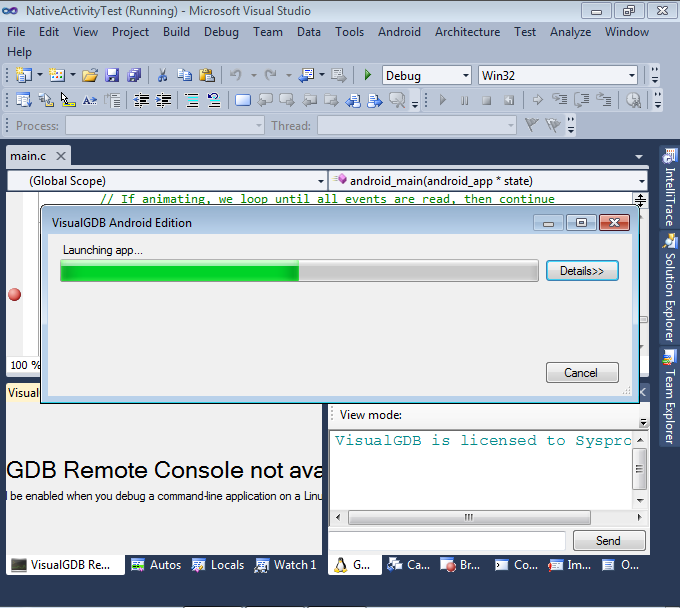
Task: Click the Paste clipboard icon
Action: (207, 75)
